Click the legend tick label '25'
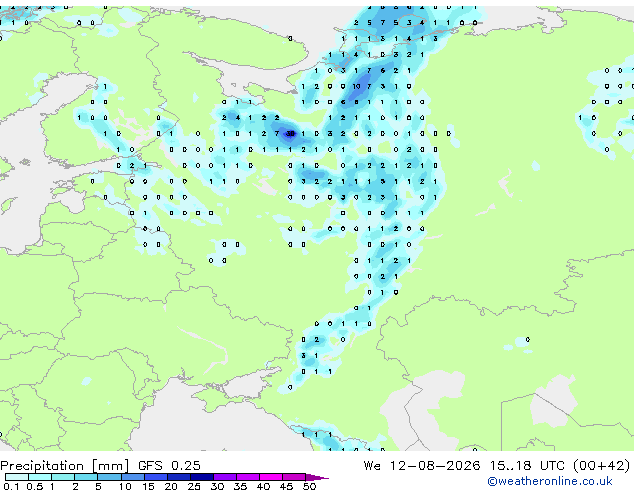 [194, 486]
